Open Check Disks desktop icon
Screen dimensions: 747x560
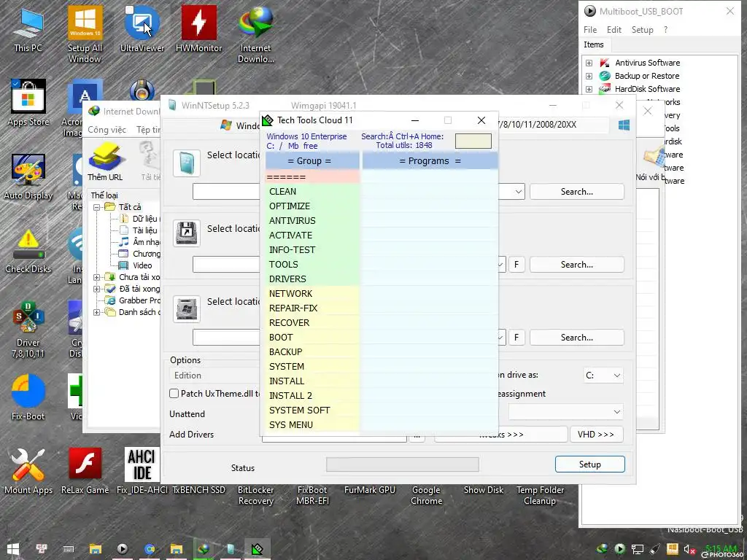[28, 251]
